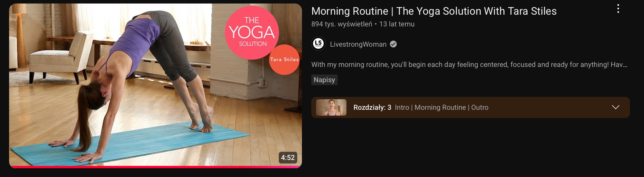Click the Napisy subtitles badge

[x=324, y=80]
